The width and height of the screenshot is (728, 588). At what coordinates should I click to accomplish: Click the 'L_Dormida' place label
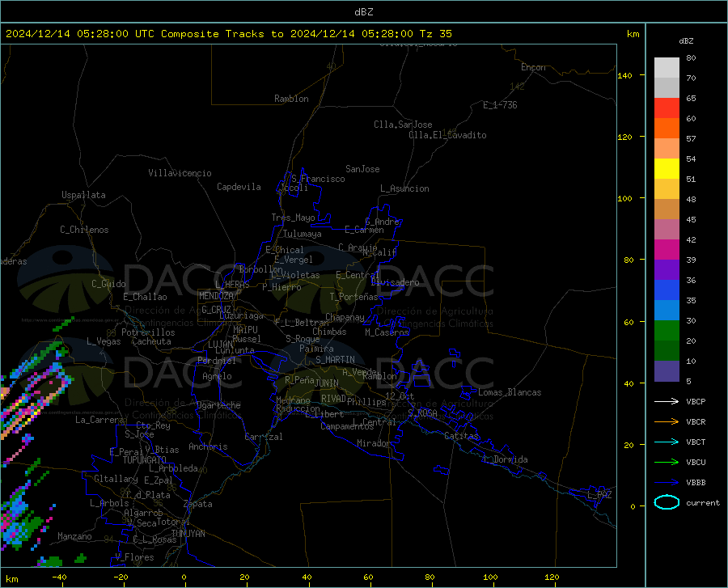click(505, 459)
